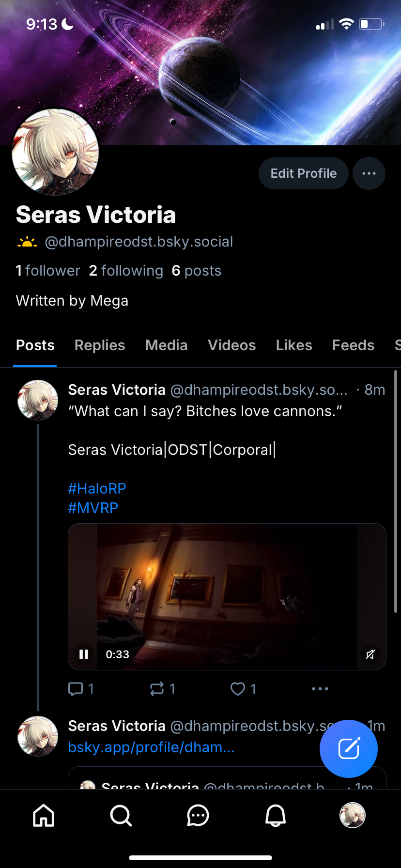
Task: Open the #HaloRP hashtag link
Action: point(97,488)
